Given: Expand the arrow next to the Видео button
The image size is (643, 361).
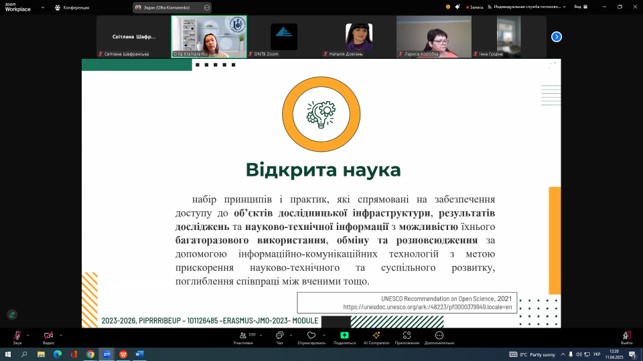Looking at the screenshot, I should click(61, 335).
